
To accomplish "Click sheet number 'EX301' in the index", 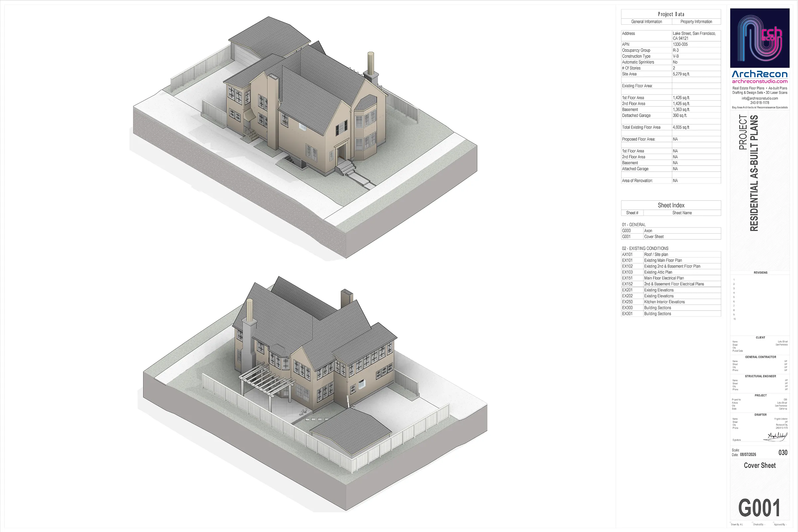I will [627, 314].
